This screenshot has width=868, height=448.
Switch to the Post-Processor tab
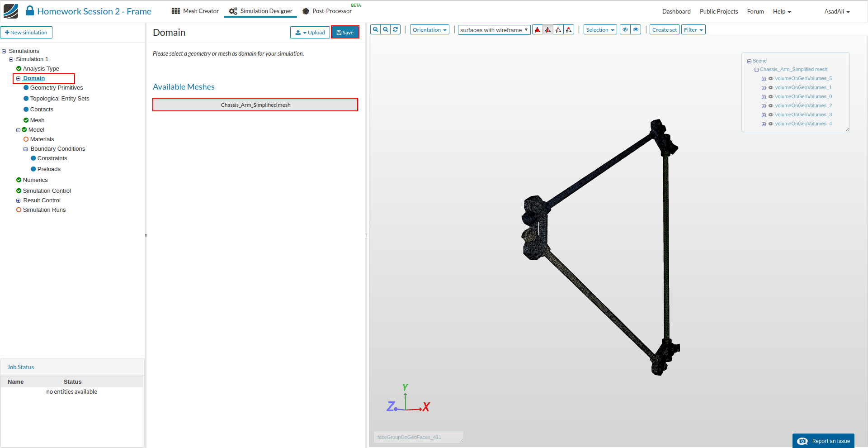(327, 11)
